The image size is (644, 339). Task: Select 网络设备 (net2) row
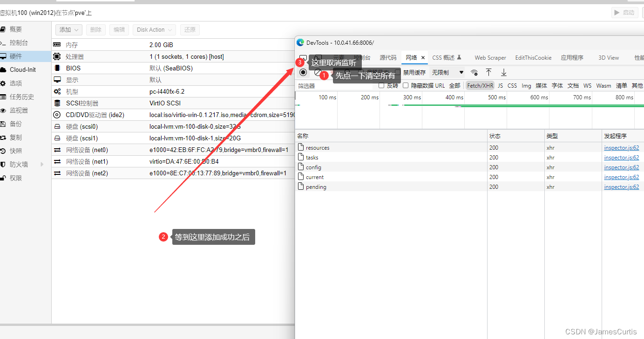pos(173,173)
